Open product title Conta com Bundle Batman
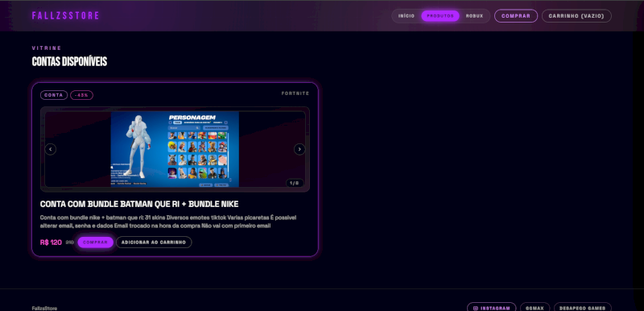Viewport: 644px width, 311px height. click(139, 204)
